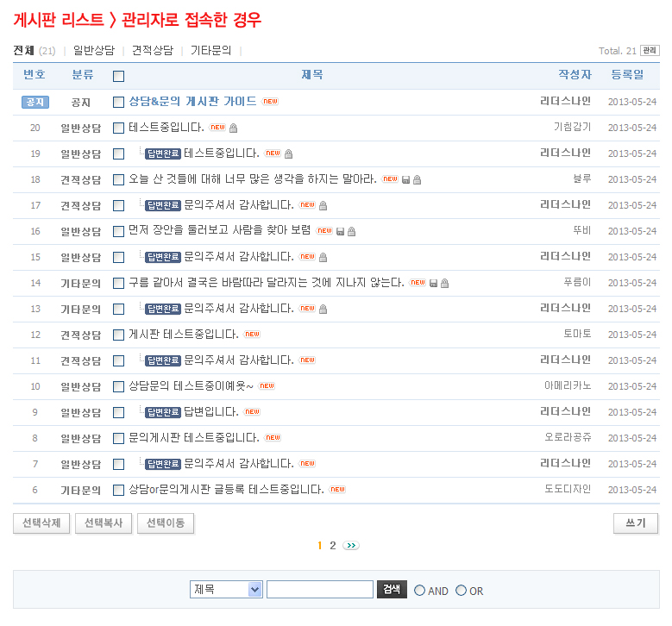Switch to the 일반상담 category tab

[94, 51]
